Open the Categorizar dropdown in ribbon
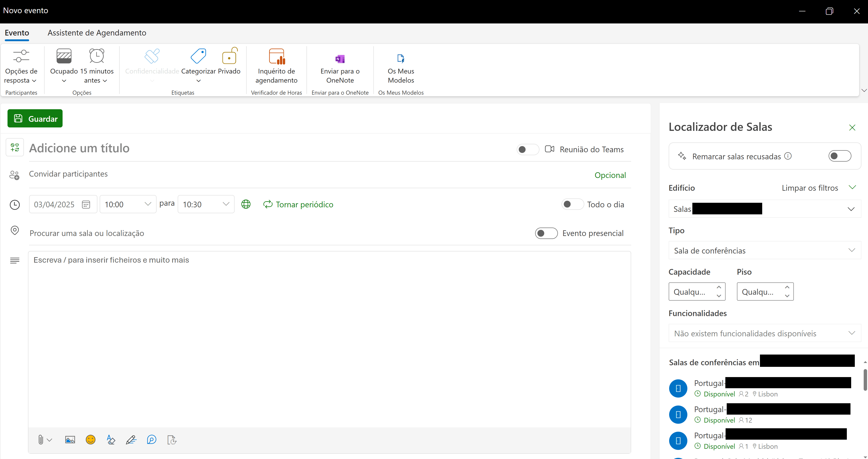868x459 pixels. [x=198, y=66]
